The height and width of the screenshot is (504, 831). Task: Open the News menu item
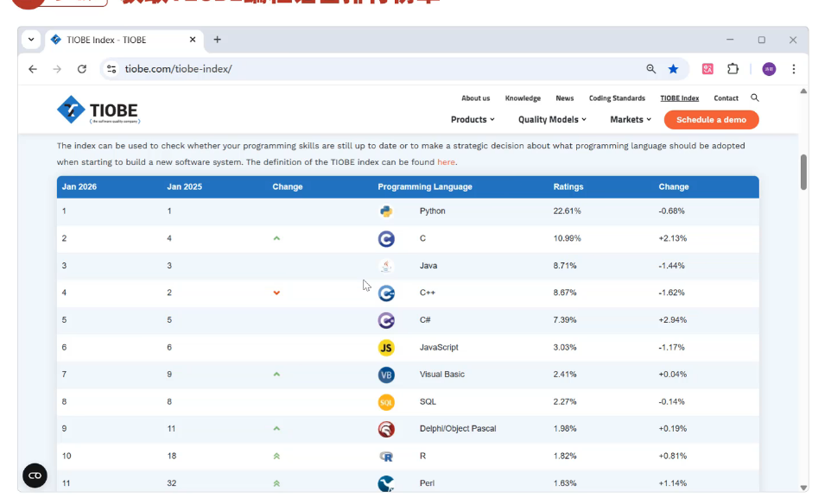[x=564, y=98]
